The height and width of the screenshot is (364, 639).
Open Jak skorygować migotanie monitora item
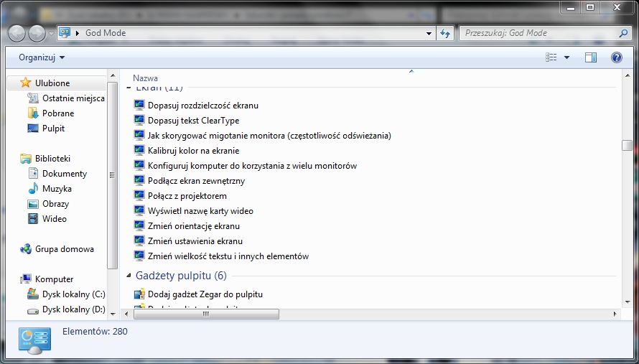pos(269,135)
